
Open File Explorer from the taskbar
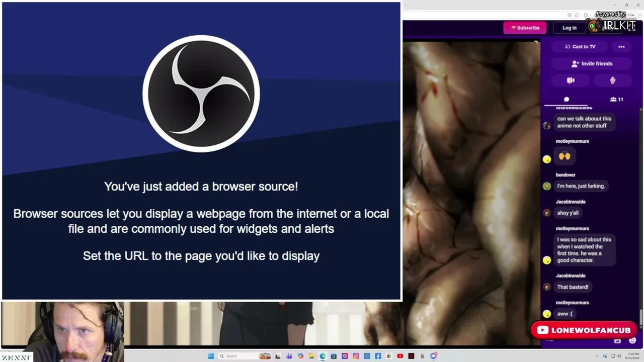tap(311, 356)
